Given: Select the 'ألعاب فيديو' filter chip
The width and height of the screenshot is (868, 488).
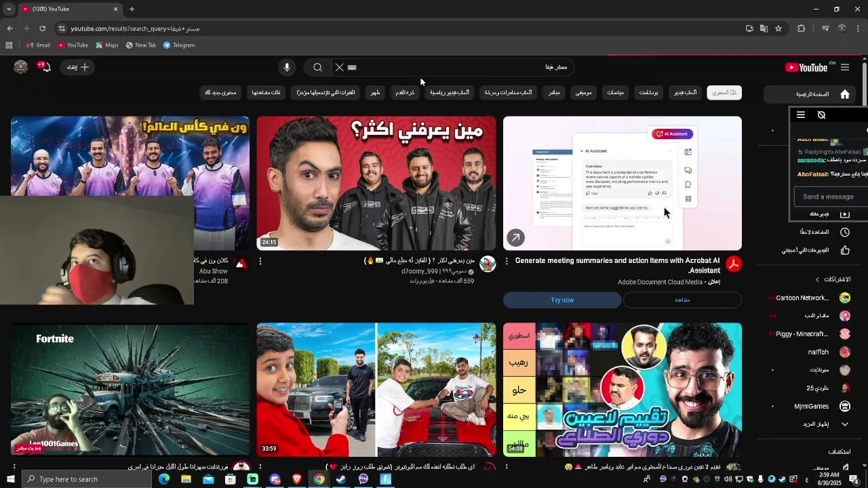Looking at the screenshot, I should (x=685, y=92).
